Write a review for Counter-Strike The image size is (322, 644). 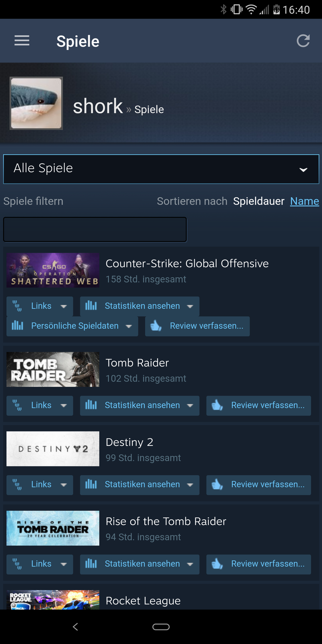(197, 326)
